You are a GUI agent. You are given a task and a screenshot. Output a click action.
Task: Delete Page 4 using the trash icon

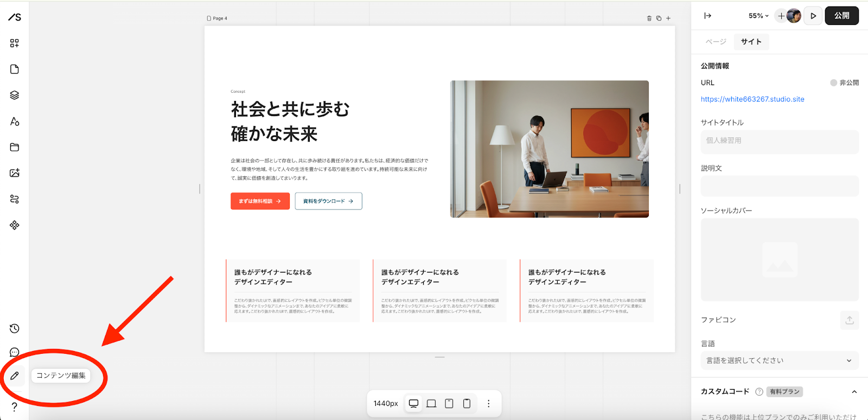coord(649,18)
